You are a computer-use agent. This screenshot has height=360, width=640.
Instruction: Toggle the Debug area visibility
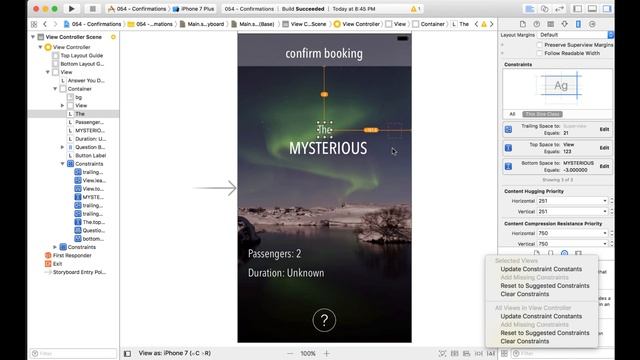pos(592,9)
